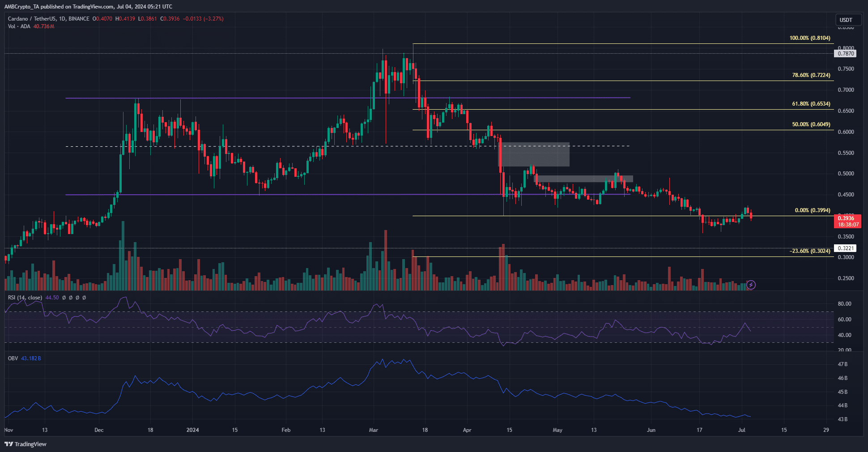Click the 2024 label on time axis
Viewport: 868px width, 452px height.
point(192,430)
